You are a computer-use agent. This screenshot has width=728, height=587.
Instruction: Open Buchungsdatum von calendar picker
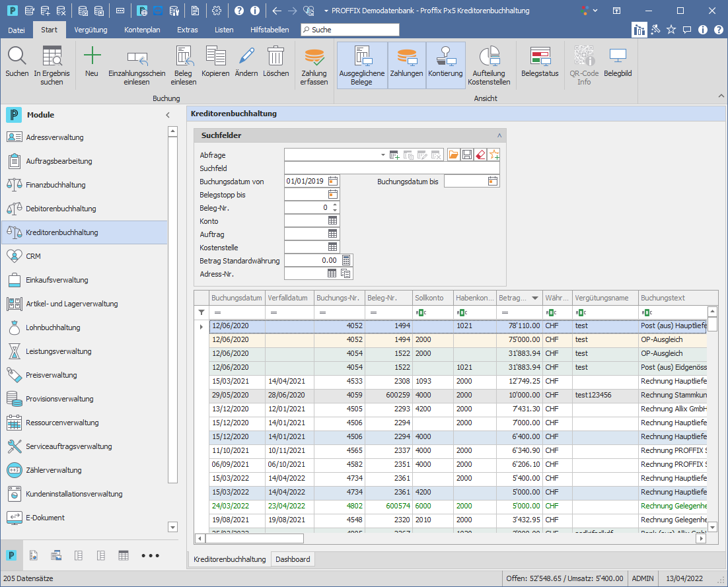point(333,181)
